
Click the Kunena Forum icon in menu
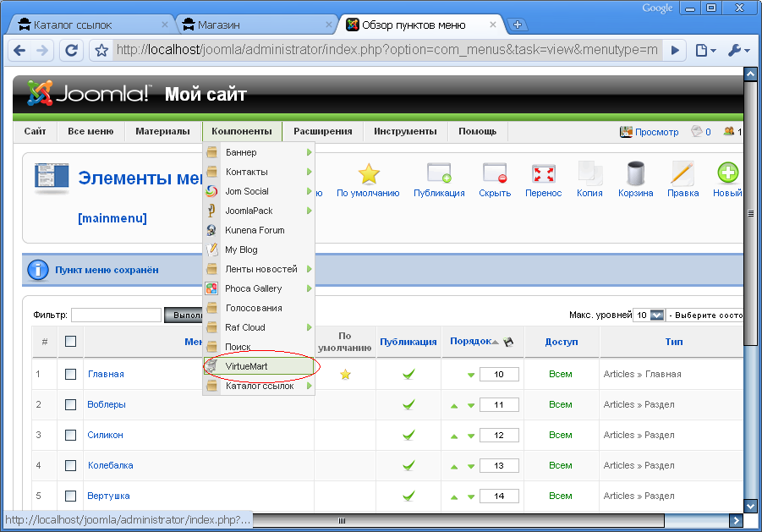[x=211, y=230]
